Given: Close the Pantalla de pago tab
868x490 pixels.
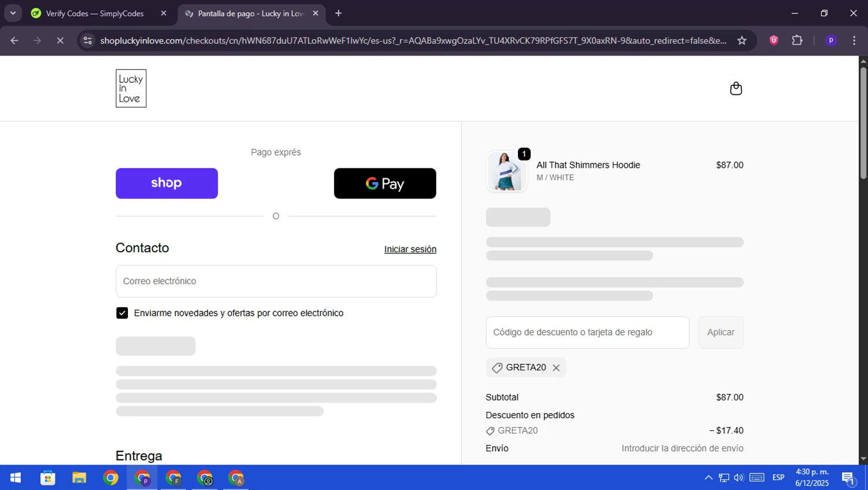Looking at the screenshot, I should pyautogui.click(x=315, y=13).
